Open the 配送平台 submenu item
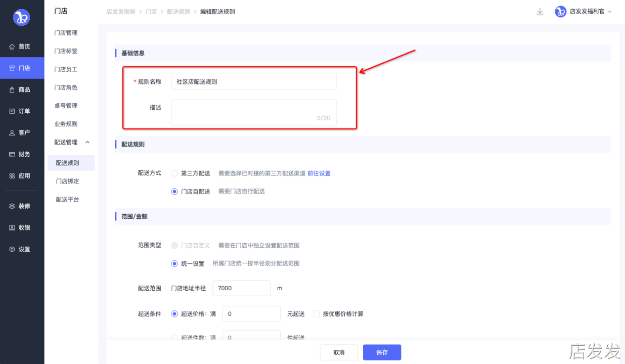Viewport: 625px width, 364px height. click(67, 199)
